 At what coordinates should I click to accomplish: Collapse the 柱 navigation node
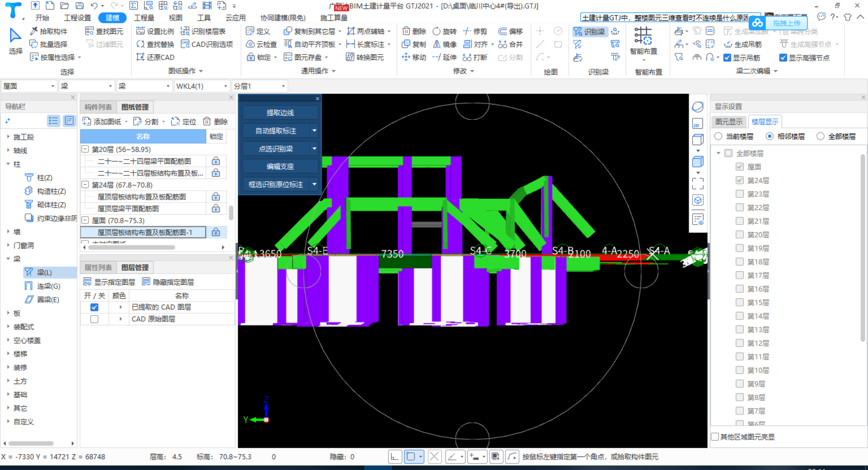[x=9, y=164]
